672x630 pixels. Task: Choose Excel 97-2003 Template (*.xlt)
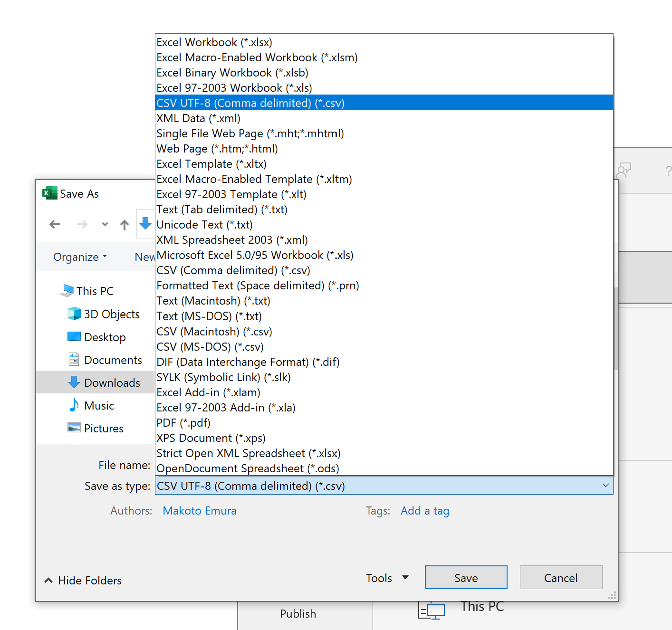point(384,194)
